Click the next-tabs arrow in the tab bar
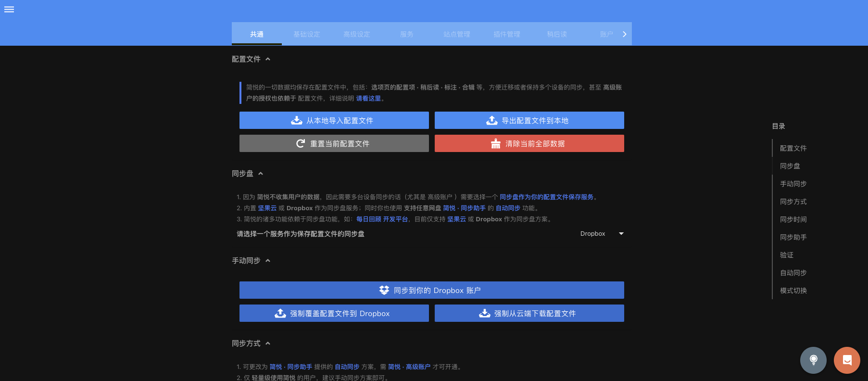Image resolution: width=868 pixels, height=381 pixels. 624,34
